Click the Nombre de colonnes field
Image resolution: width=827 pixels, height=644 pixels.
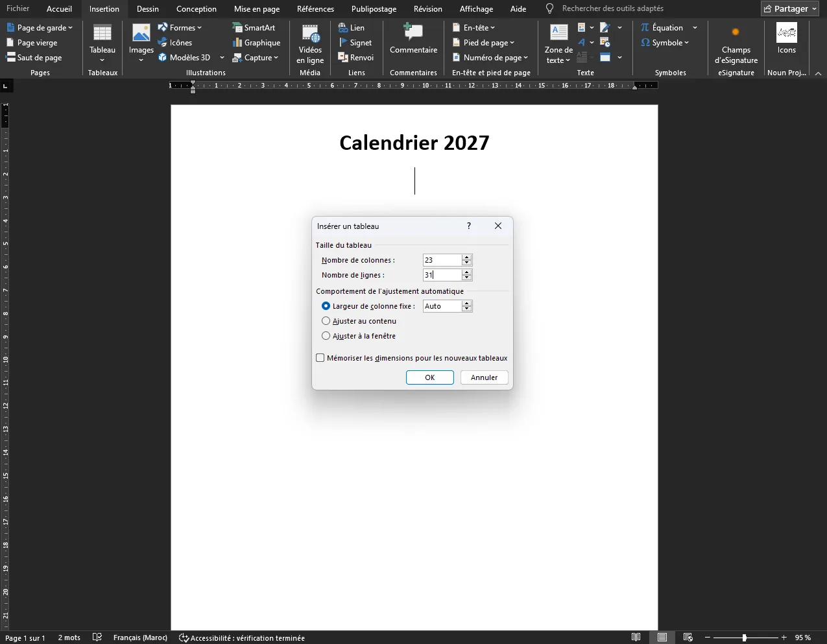[442, 260]
